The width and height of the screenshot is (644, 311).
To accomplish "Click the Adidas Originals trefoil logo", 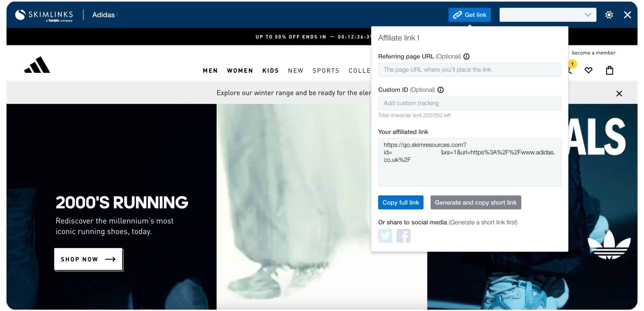I will (x=609, y=245).
